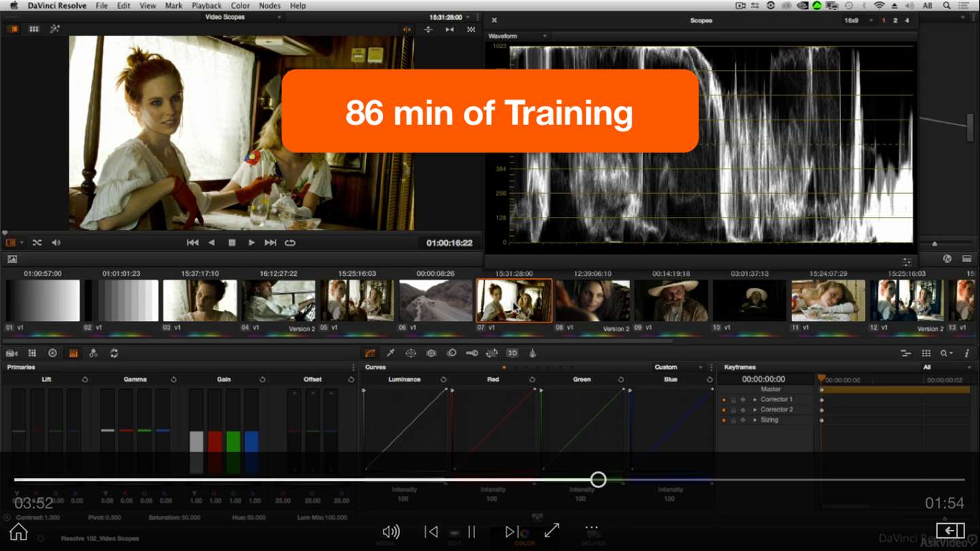Toggle the Sizing row keyframe diamond

tap(742, 420)
